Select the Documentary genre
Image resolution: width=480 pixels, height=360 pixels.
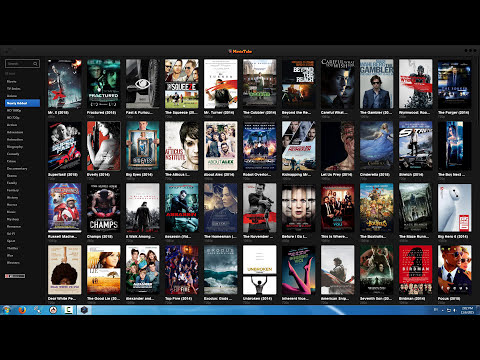(17, 169)
